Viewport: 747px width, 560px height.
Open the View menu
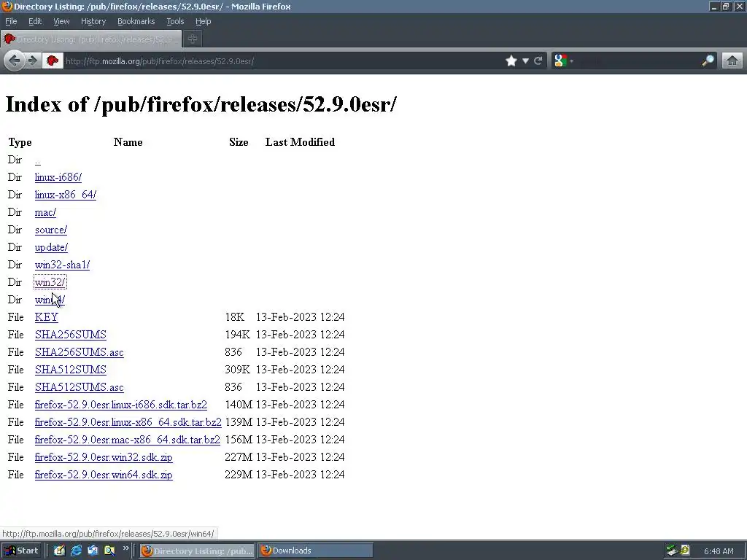click(61, 21)
